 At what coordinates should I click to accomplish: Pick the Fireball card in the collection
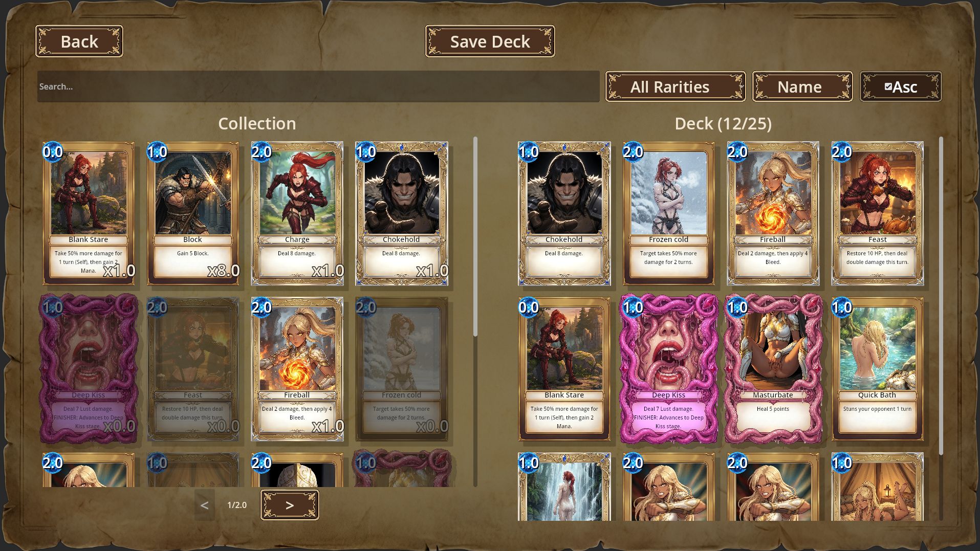click(297, 369)
